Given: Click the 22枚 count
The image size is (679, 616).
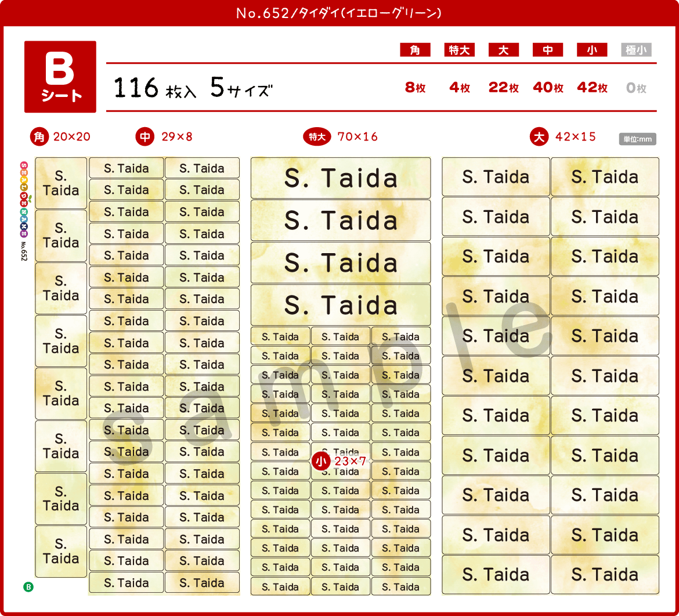Looking at the screenshot, I should click(504, 88).
